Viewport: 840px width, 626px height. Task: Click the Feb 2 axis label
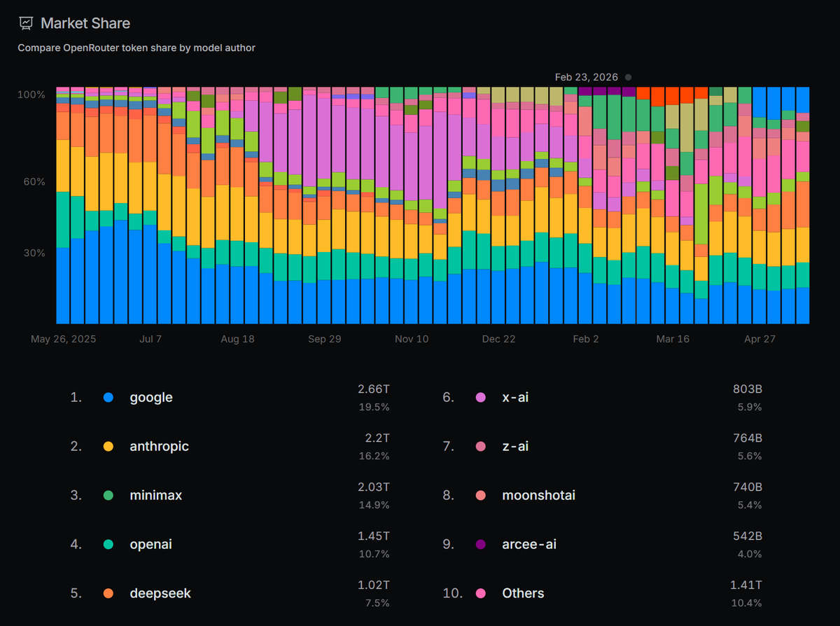(x=586, y=339)
